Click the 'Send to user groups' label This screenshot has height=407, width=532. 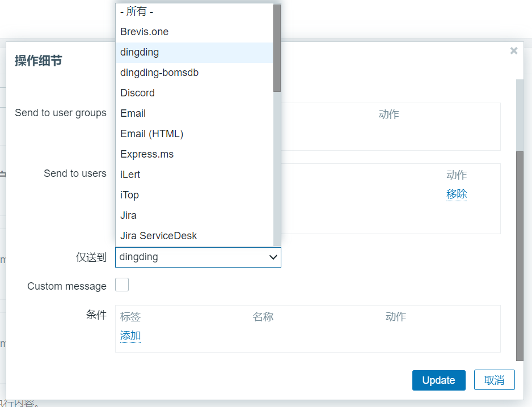[x=61, y=113]
